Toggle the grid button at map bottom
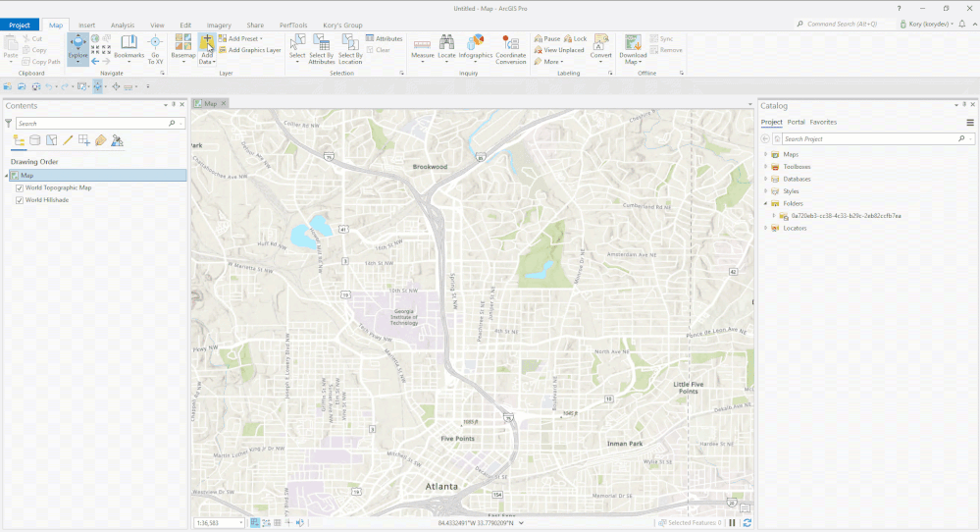 point(278,522)
